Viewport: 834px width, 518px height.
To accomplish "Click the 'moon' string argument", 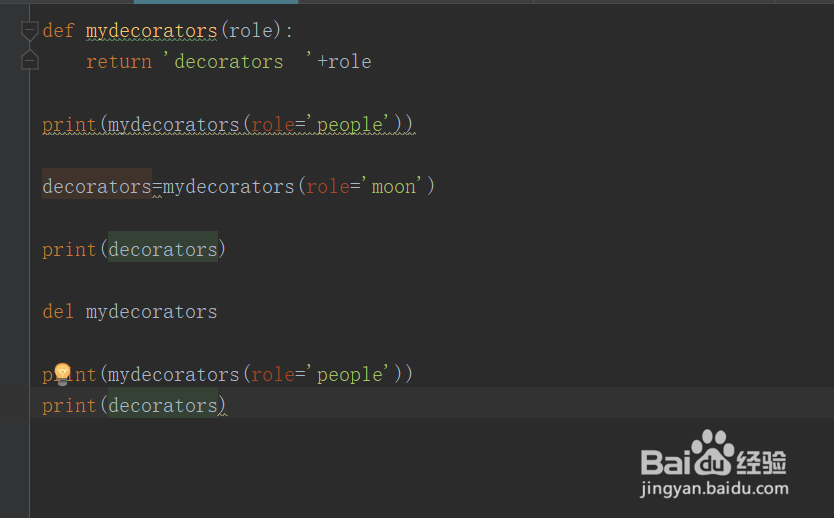I will coord(393,187).
